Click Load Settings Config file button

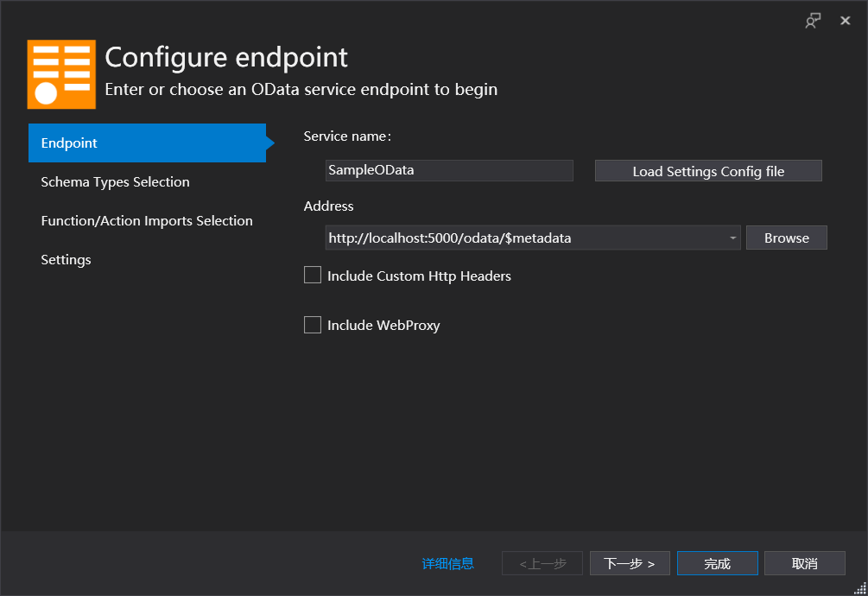tap(708, 171)
